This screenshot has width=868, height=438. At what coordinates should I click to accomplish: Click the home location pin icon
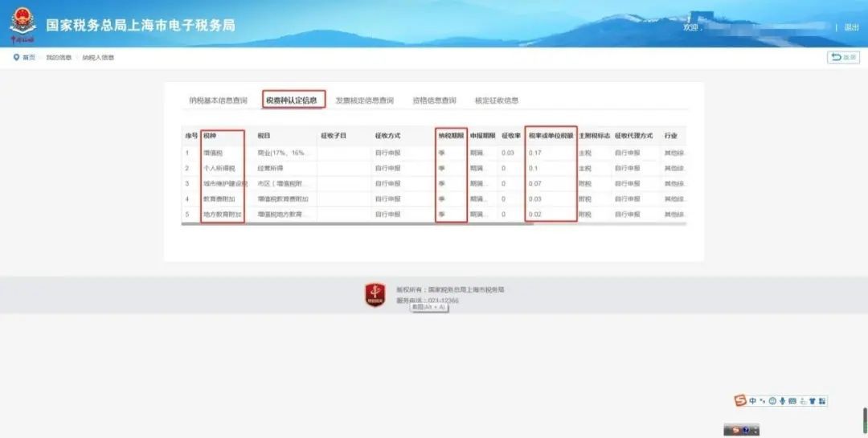coord(16,57)
